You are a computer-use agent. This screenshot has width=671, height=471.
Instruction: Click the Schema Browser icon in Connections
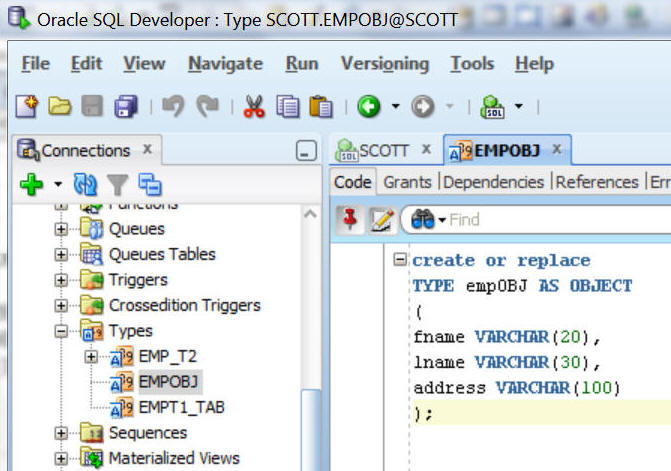[150, 184]
